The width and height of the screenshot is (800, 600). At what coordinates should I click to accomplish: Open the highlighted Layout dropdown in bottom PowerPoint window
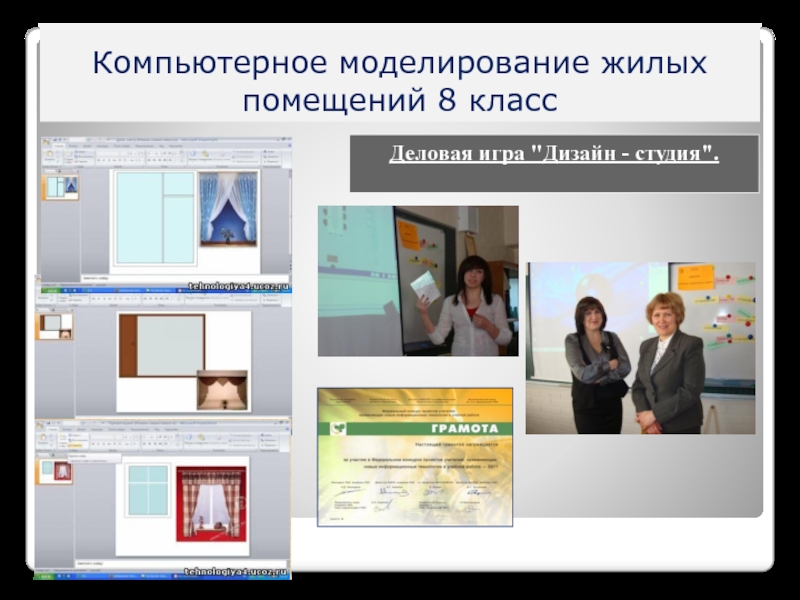click(x=71, y=443)
